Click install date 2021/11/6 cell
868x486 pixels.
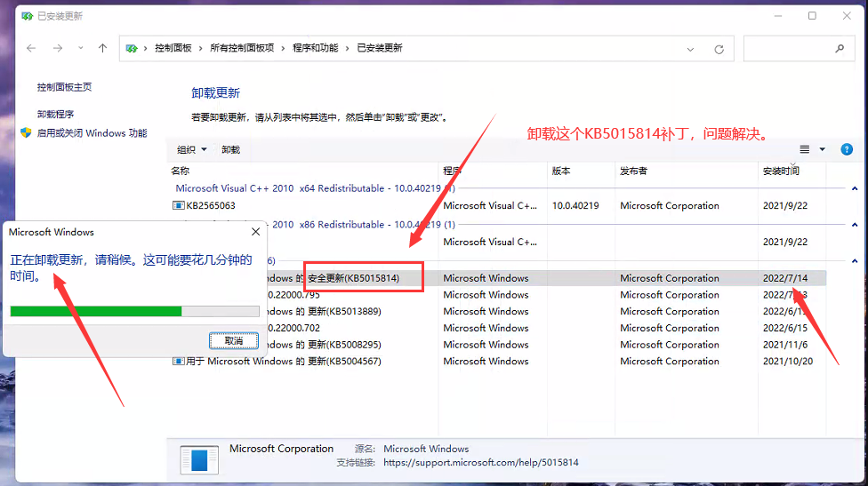point(785,345)
